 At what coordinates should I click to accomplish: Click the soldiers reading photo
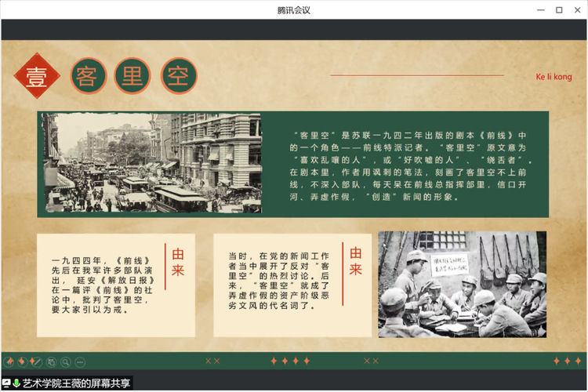pyautogui.click(x=462, y=284)
